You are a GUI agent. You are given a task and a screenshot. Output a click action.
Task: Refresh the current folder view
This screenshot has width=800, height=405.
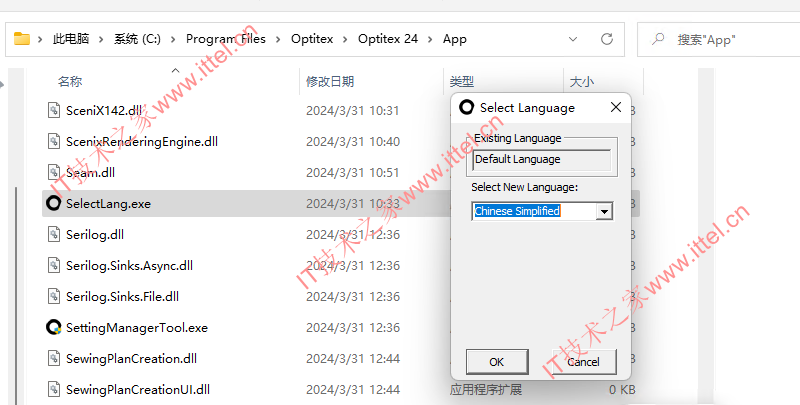point(607,39)
